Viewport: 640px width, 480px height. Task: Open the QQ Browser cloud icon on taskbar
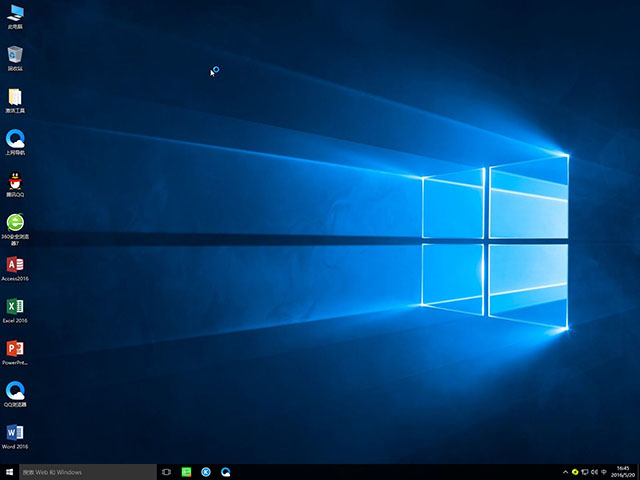point(226,471)
